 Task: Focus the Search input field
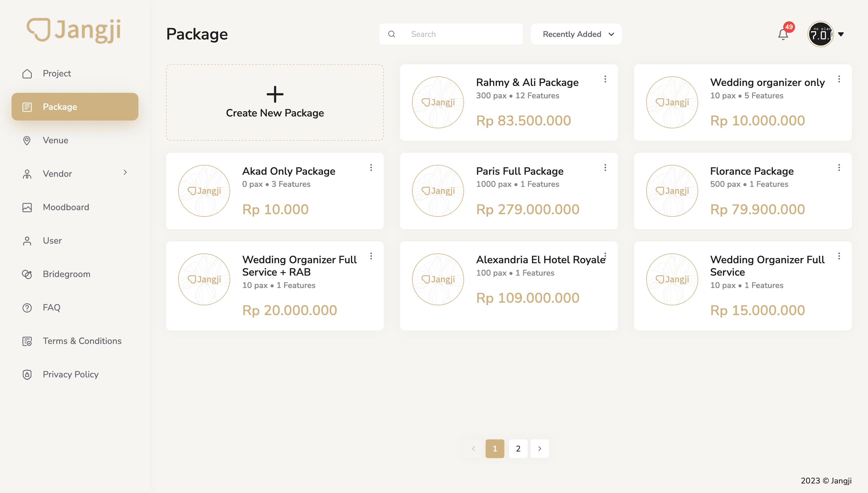(451, 34)
